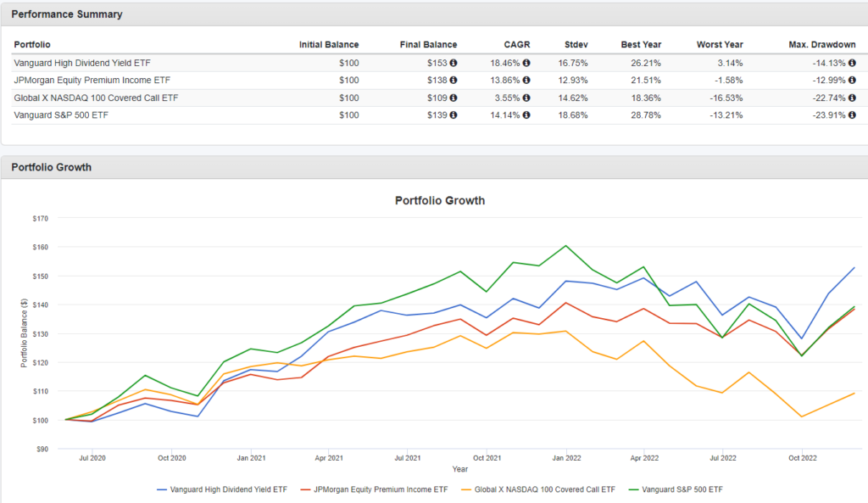
Task: Click the 21.51% best year value
Action: click(646, 81)
